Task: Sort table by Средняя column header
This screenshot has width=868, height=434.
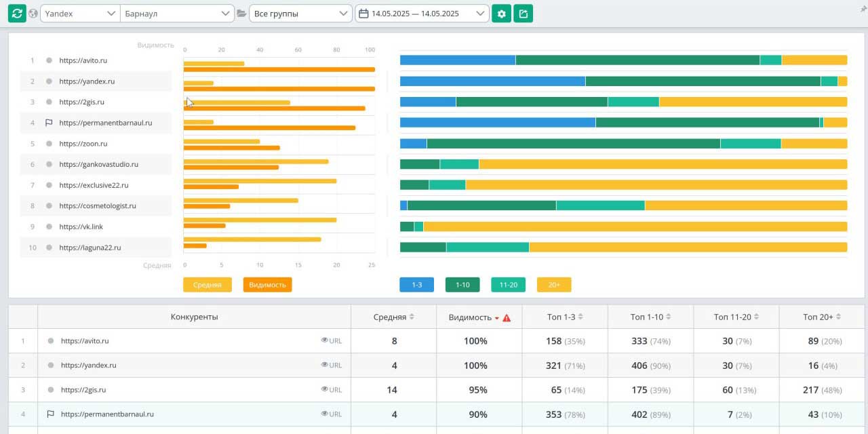Action: (x=393, y=317)
